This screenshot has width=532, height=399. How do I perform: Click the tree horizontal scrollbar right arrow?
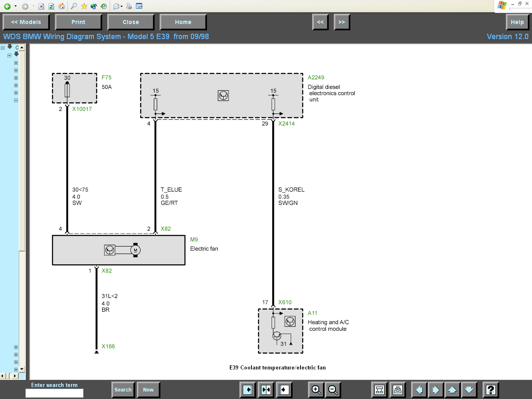tap(15, 376)
